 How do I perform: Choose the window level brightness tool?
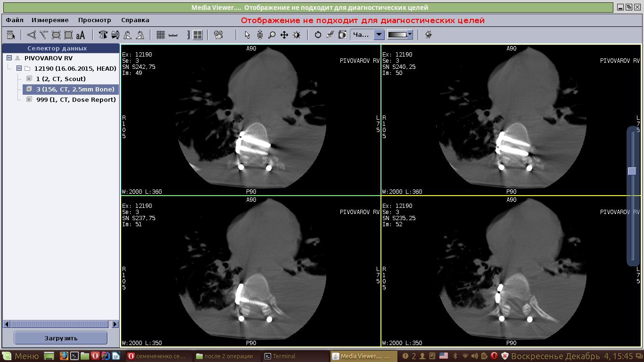pyautogui.click(x=297, y=35)
